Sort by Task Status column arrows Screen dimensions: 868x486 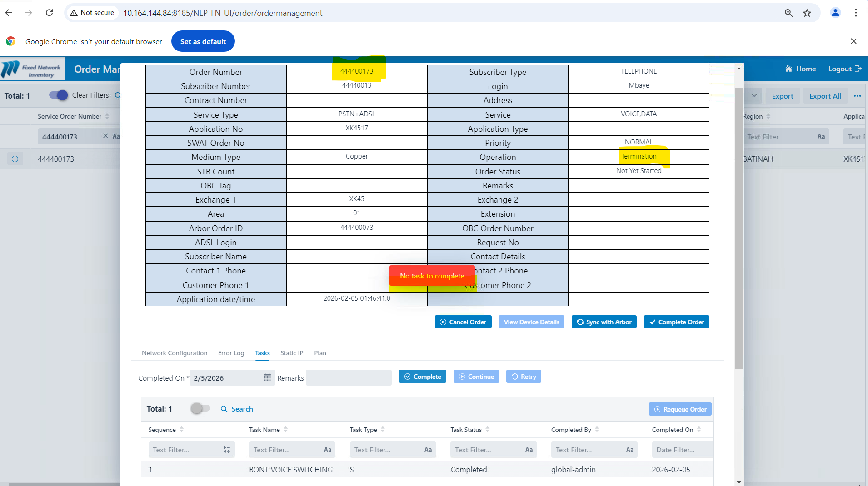[x=487, y=430]
